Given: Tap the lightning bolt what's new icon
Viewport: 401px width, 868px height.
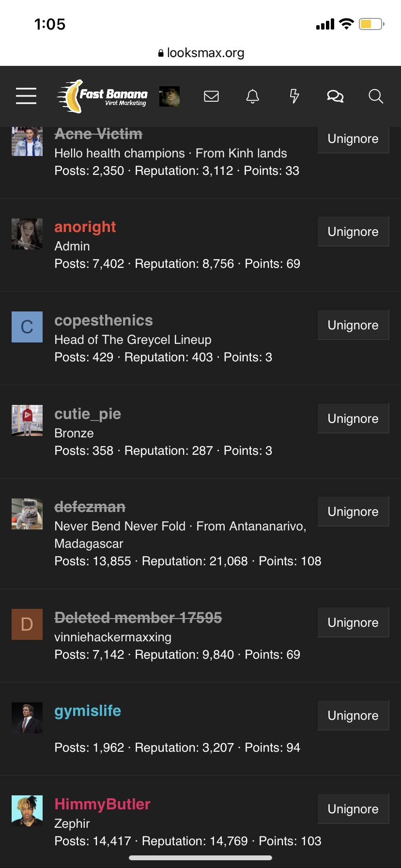Looking at the screenshot, I should point(294,96).
